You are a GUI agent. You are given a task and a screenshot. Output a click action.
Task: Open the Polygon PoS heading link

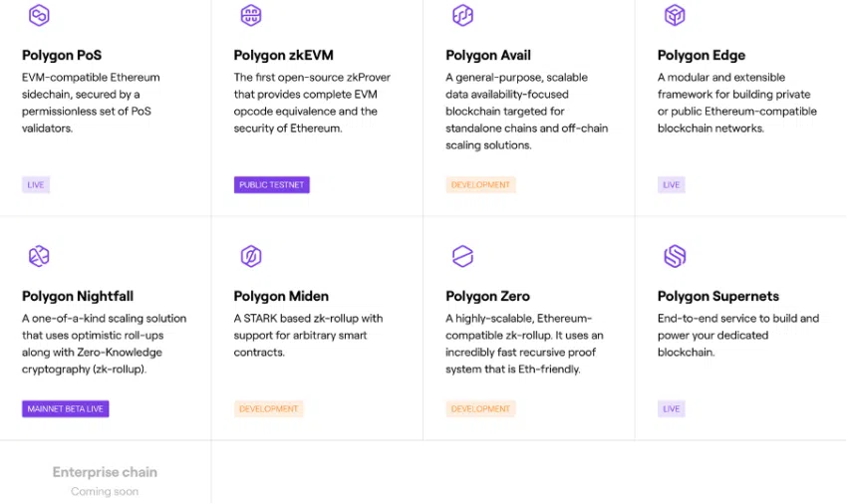pyautogui.click(x=62, y=55)
